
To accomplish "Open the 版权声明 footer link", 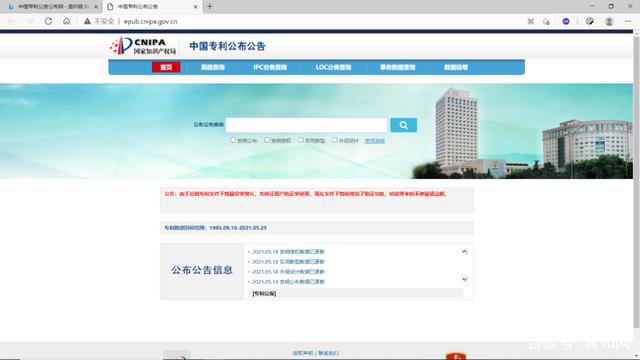I will tap(302, 353).
